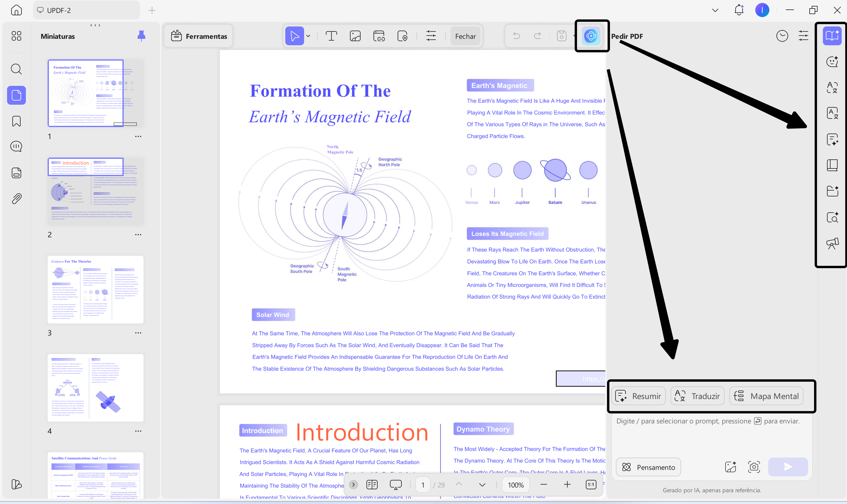Open the title bar chevron dropdown
Screen dimensions: 847x504
coord(715,10)
